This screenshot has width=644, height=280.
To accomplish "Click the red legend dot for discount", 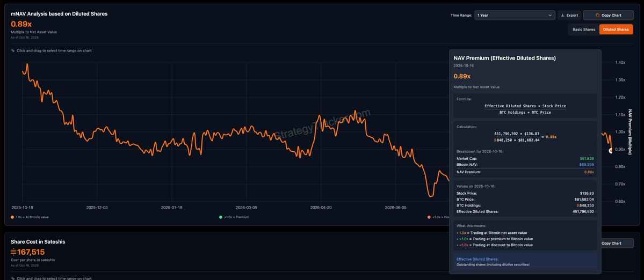I will [429, 217].
